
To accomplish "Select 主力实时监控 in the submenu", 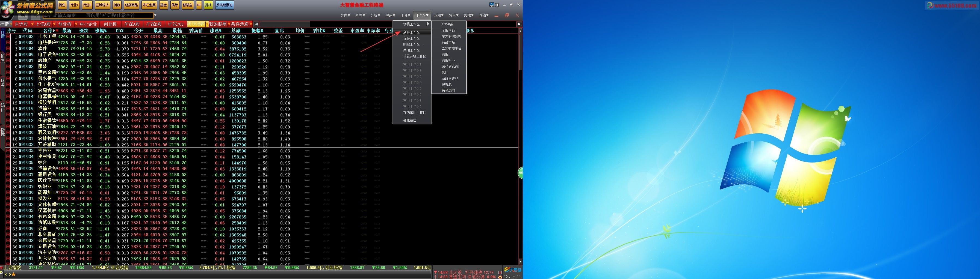I will pos(451,37).
